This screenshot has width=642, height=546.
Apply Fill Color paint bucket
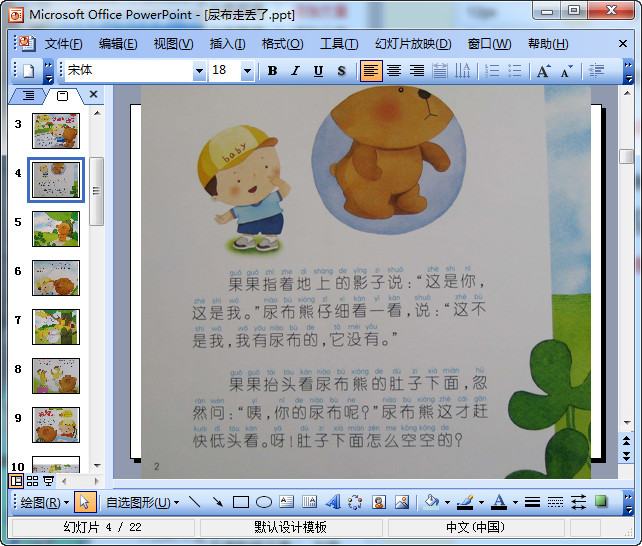coord(432,502)
